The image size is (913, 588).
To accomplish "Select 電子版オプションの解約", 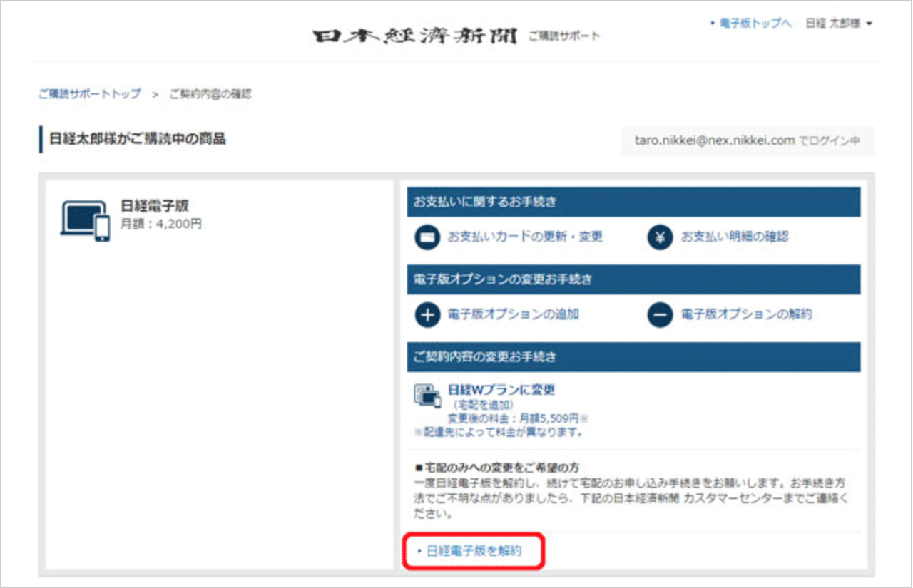I will [746, 314].
